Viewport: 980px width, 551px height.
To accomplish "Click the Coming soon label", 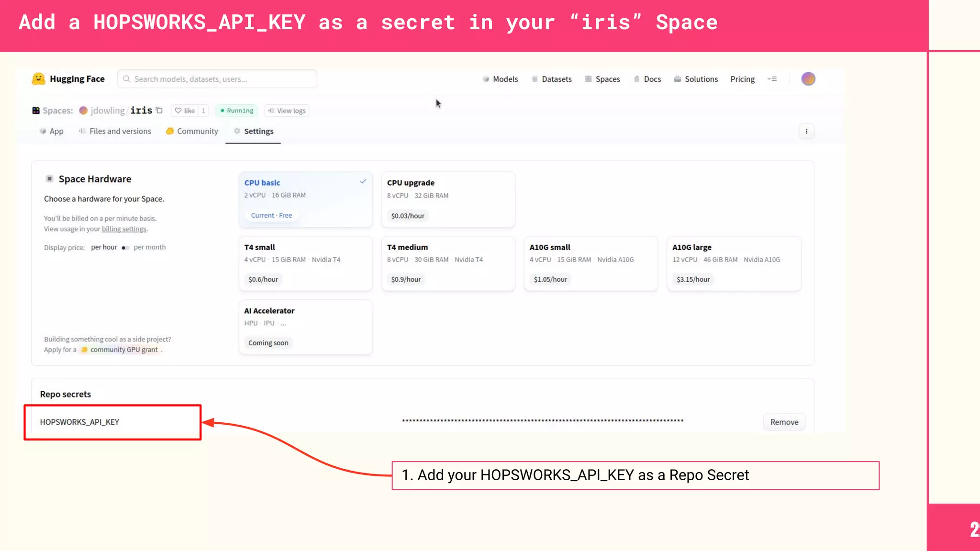I will coord(268,343).
